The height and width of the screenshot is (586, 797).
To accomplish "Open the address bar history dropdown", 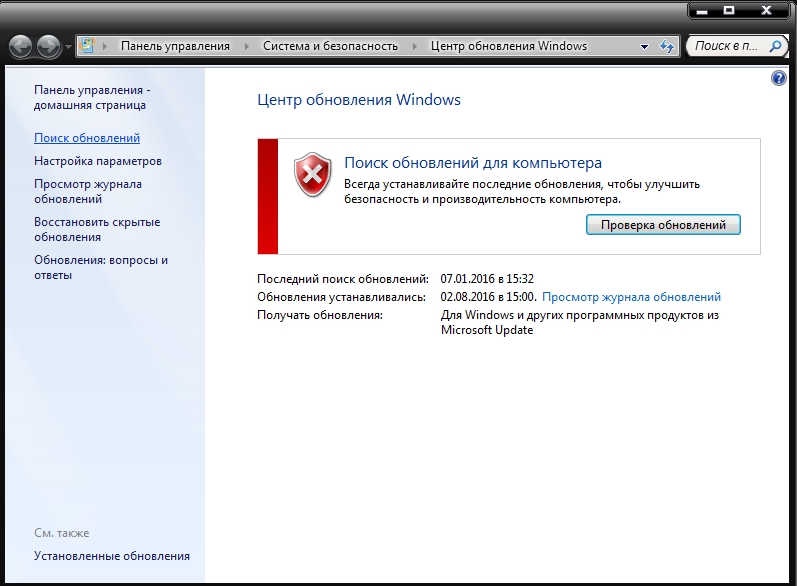I will click(x=644, y=47).
